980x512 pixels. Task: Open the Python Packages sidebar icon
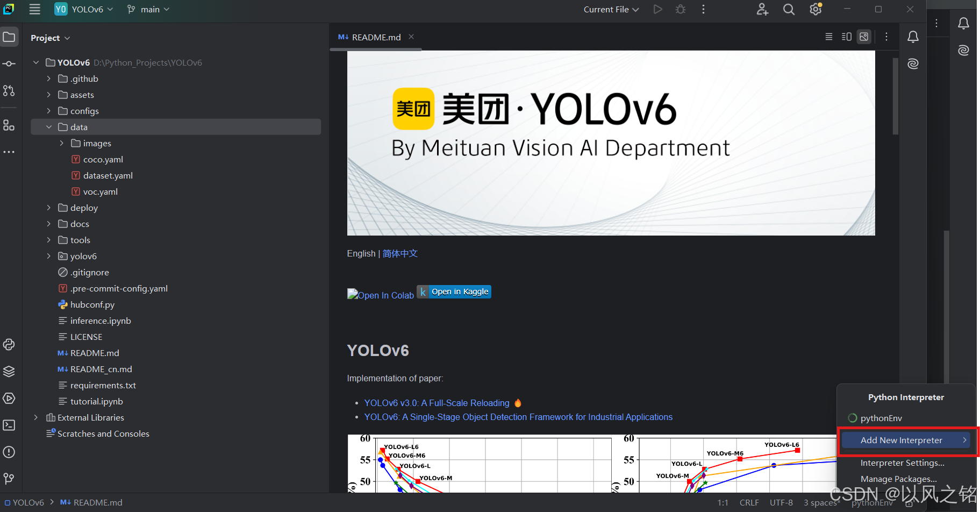tap(9, 371)
